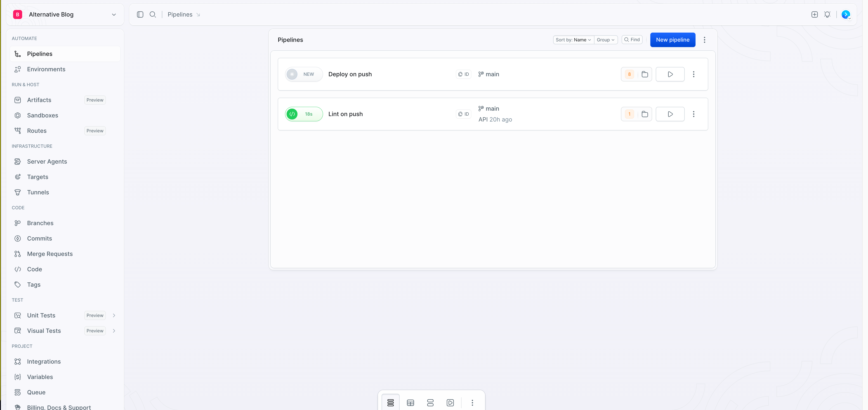Click the Preview badge next to Artifacts
The height and width of the screenshot is (410, 868).
[x=95, y=100]
